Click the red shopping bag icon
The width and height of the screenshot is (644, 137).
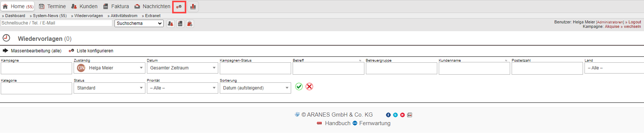pyautogui.click(x=190, y=24)
